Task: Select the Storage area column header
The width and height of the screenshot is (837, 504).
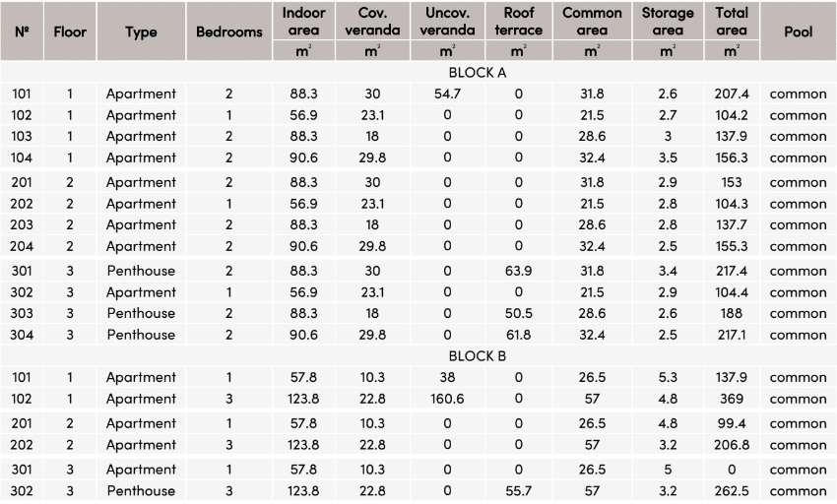Action: point(668,21)
